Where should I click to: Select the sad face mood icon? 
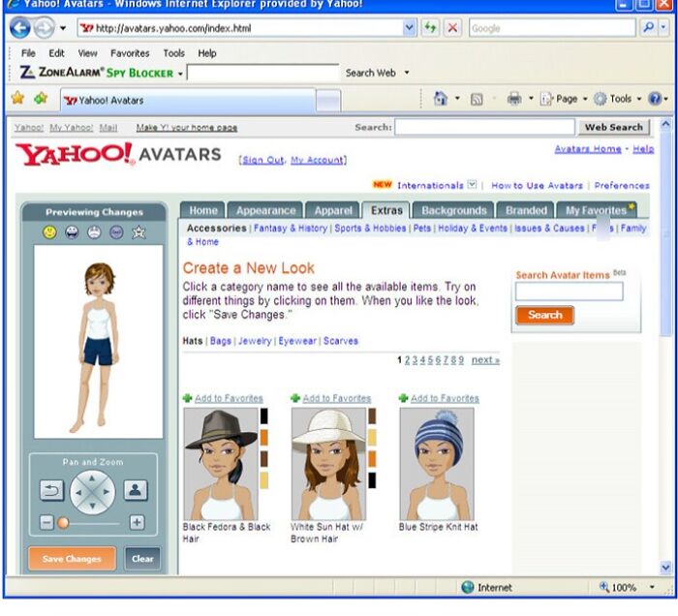[94, 232]
